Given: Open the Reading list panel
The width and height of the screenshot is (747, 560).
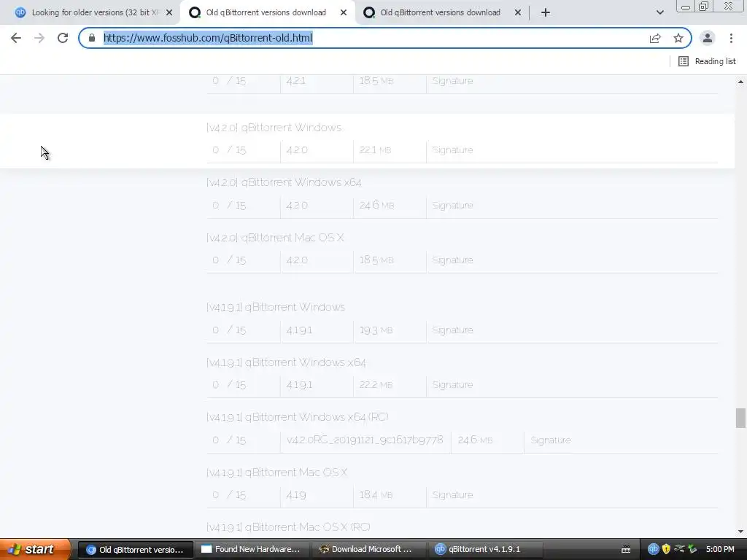Looking at the screenshot, I should 707,61.
